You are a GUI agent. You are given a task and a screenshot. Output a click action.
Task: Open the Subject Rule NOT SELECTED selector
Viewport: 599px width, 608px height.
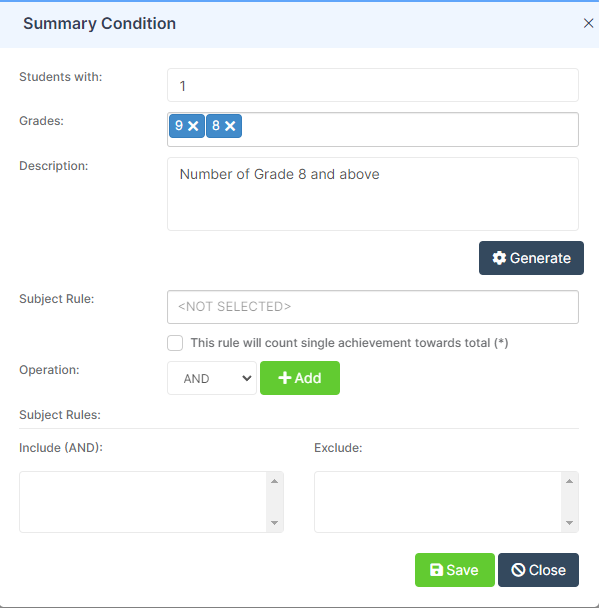pyautogui.click(x=373, y=307)
